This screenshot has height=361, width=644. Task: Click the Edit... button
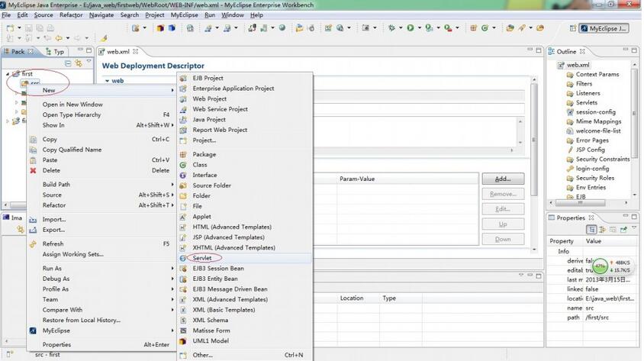pos(503,209)
